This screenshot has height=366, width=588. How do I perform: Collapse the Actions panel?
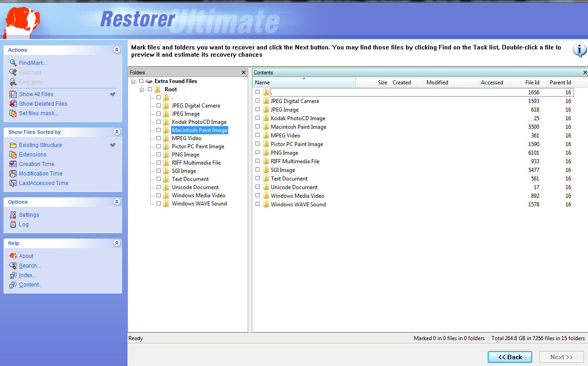pos(117,50)
